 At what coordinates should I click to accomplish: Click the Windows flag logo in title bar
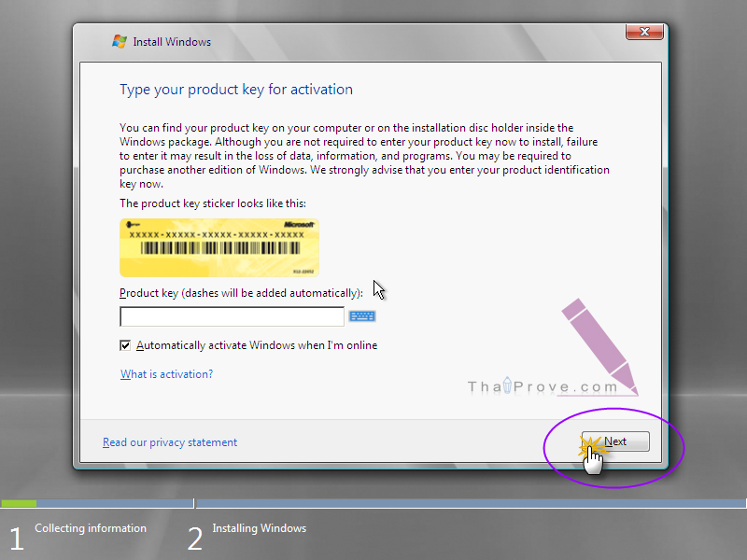[120, 41]
